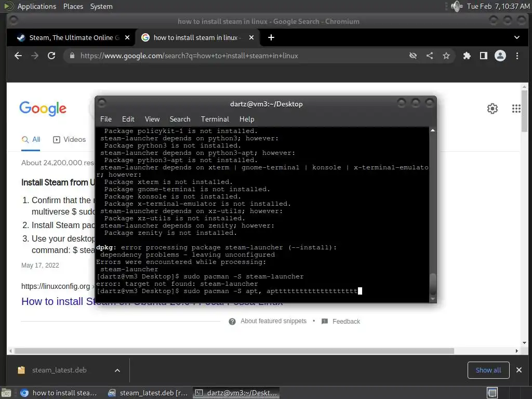Select the All search results tab
Screen dimensions: 532x399
pyautogui.click(x=31, y=139)
